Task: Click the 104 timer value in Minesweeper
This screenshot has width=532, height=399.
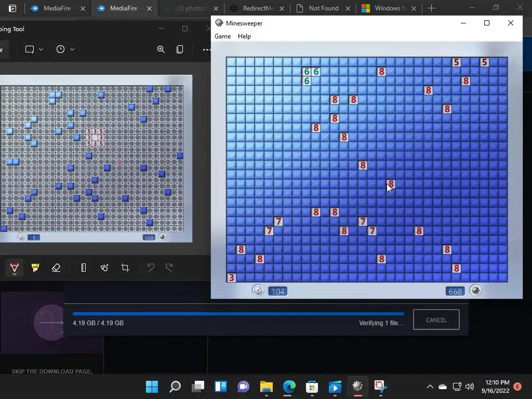Action: click(278, 291)
